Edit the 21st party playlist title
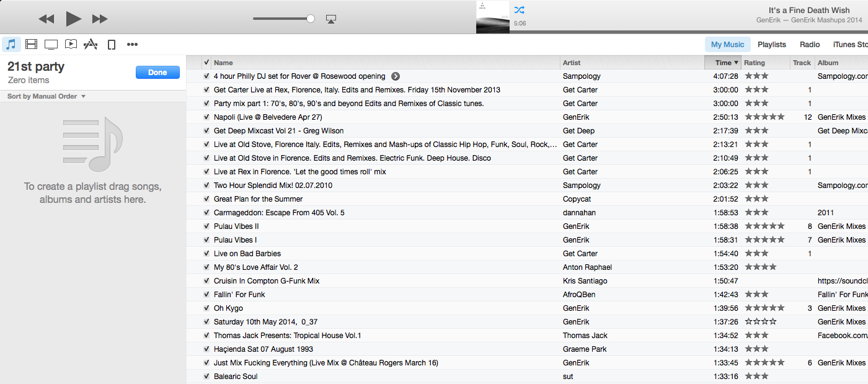 (x=36, y=67)
